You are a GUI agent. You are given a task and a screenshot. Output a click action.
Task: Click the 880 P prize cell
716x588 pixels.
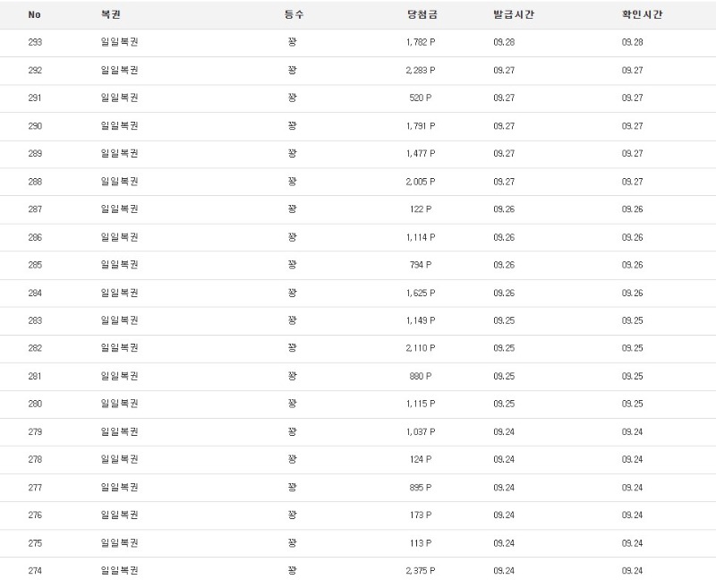(420, 376)
